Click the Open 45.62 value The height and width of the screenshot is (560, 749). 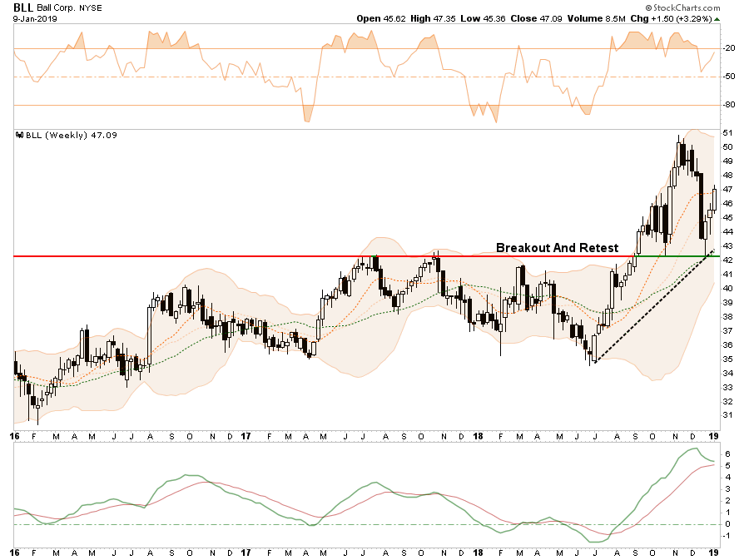click(x=380, y=18)
